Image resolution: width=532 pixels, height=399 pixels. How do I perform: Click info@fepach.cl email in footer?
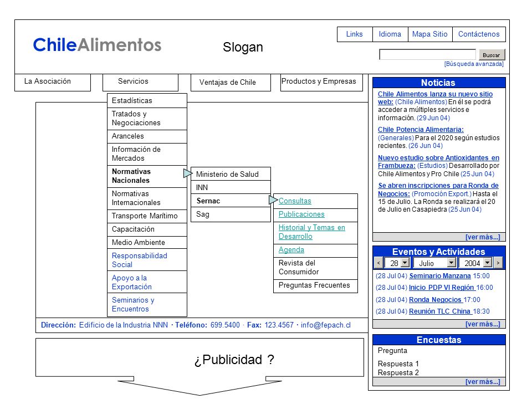point(326,325)
